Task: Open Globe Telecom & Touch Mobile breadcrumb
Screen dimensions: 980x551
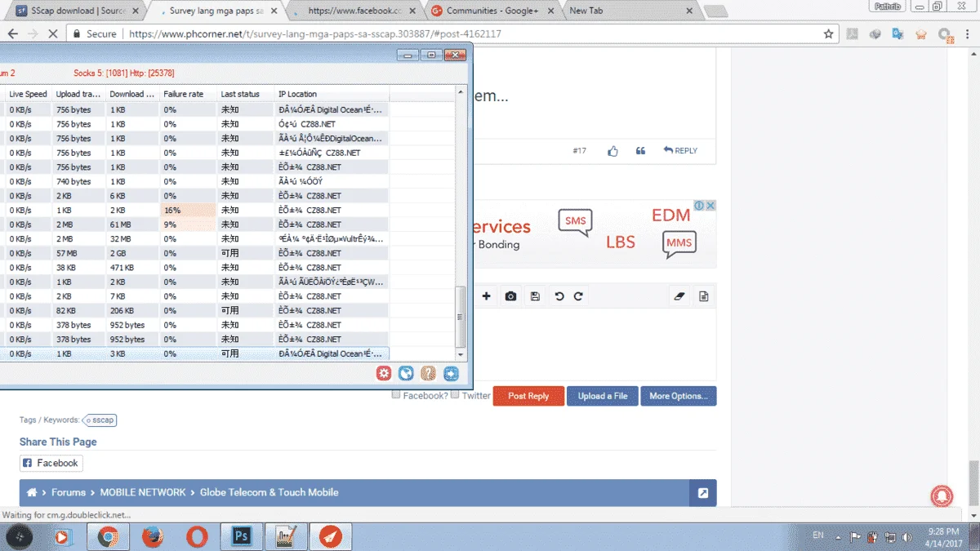Action: [269, 492]
